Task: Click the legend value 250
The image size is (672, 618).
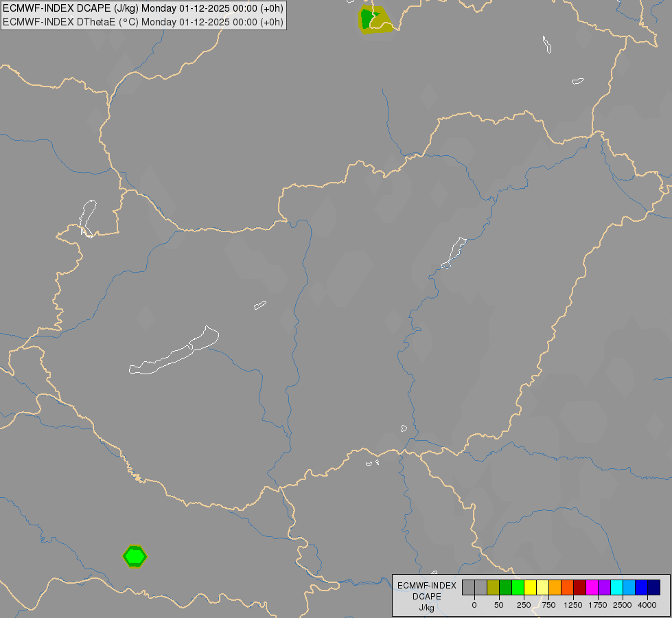Action: coord(524,605)
